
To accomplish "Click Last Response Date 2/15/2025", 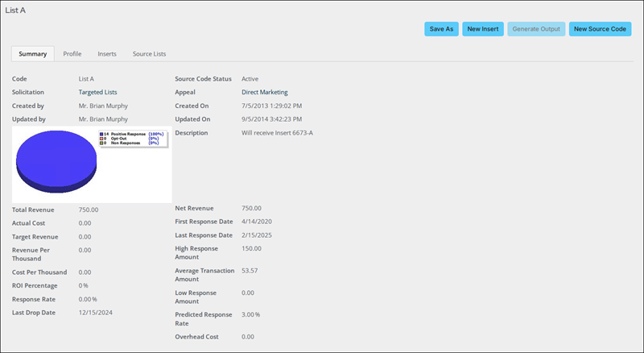I will [x=257, y=235].
